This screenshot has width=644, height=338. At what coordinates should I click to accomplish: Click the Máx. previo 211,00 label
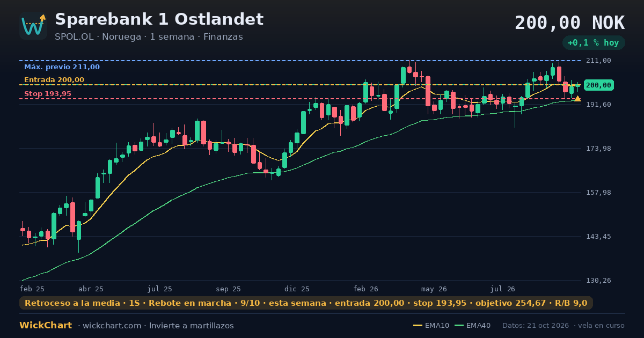(x=62, y=67)
